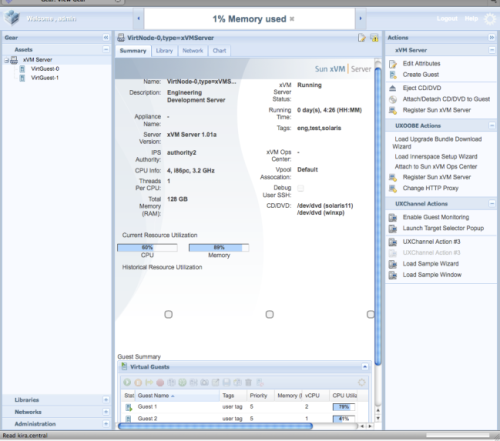The height and width of the screenshot is (441, 500).
Task: Open the Network tab
Action: pos(193,51)
